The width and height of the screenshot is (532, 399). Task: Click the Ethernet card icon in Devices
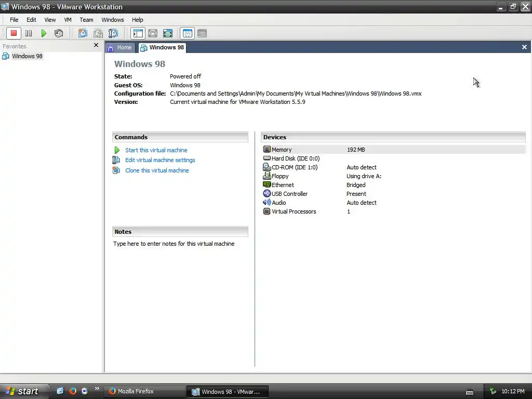[267, 184]
